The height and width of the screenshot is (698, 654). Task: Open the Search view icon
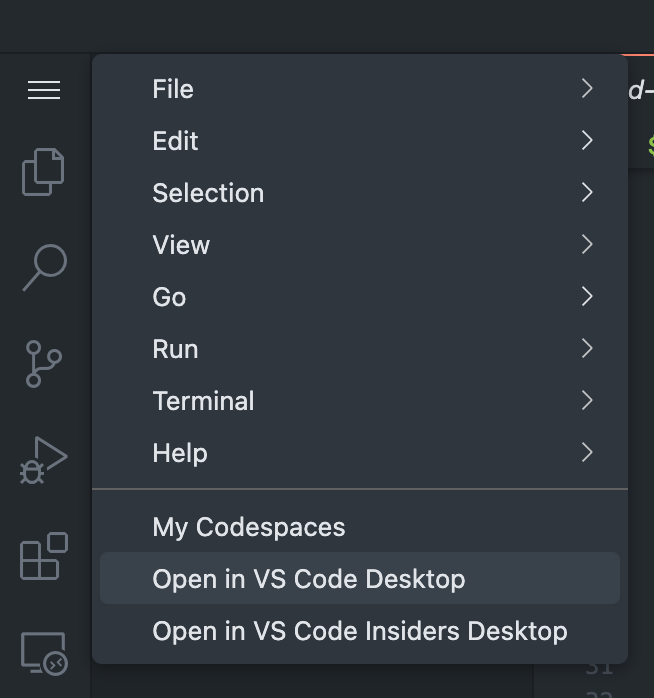pos(45,267)
